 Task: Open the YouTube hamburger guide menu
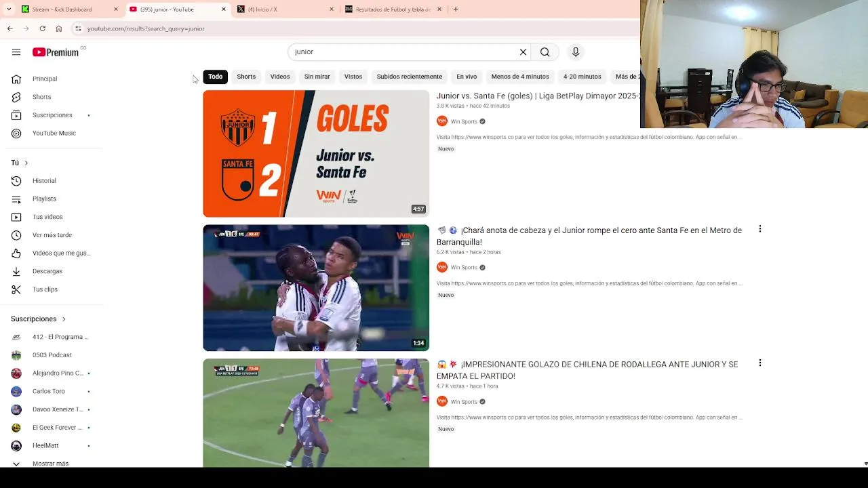coord(16,52)
